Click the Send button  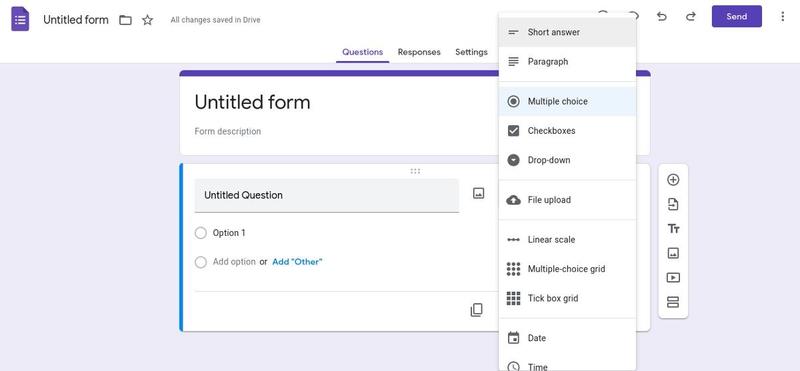click(x=737, y=16)
